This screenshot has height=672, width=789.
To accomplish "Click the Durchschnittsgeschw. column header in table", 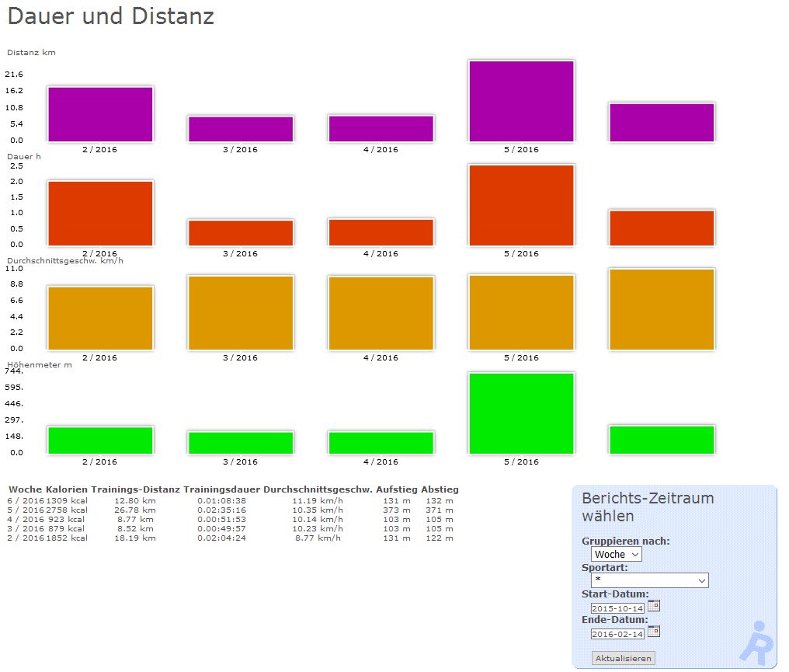I will (318, 489).
